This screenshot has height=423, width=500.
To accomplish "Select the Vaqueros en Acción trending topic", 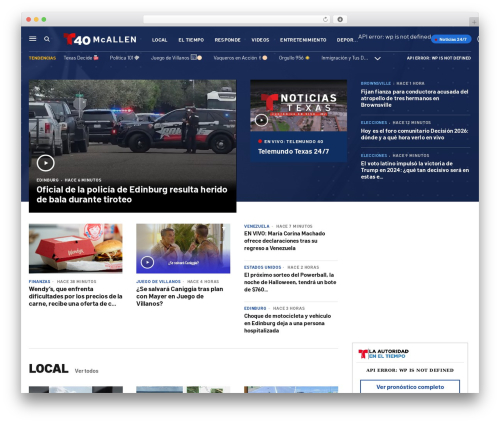I will (x=240, y=58).
